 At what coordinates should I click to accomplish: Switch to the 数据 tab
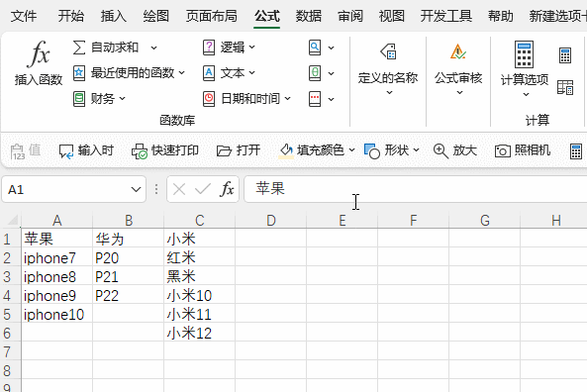309,16
